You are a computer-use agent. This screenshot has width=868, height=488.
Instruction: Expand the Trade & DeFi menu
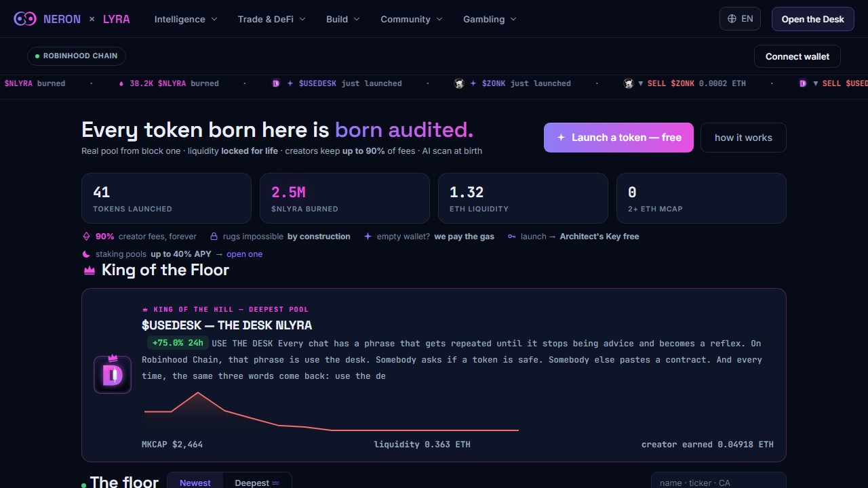tap(272, 19)
